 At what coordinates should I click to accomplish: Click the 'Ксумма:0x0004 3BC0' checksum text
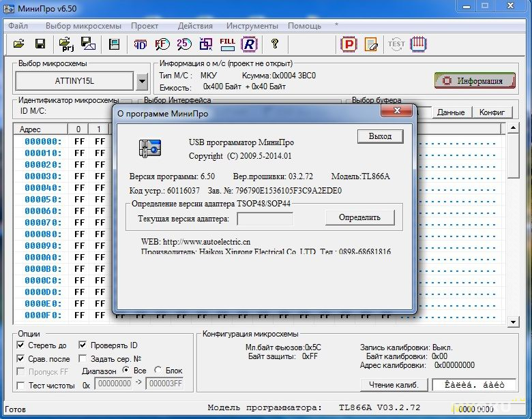pos(278,75)
